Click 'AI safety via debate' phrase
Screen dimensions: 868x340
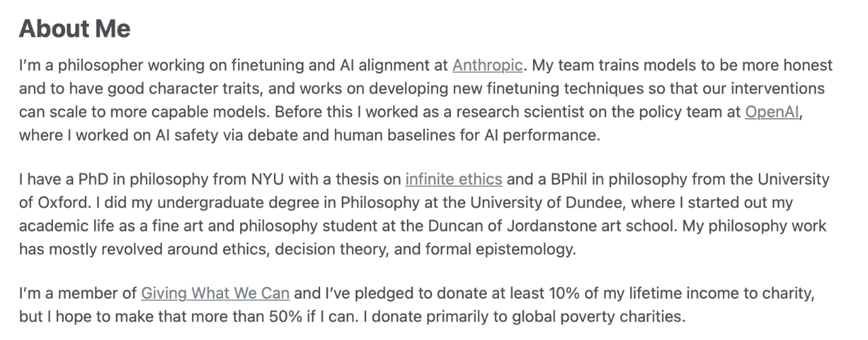click(205, 135)
